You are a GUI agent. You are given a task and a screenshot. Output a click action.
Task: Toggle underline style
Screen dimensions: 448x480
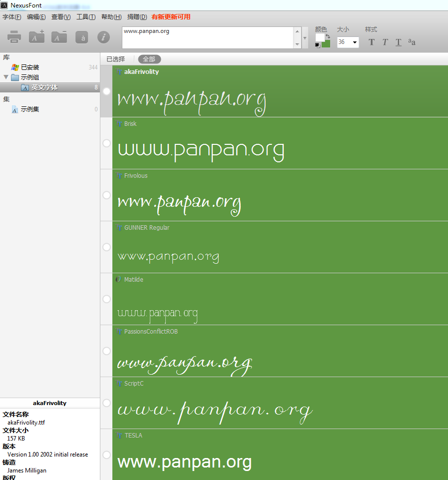click(399, 42)
